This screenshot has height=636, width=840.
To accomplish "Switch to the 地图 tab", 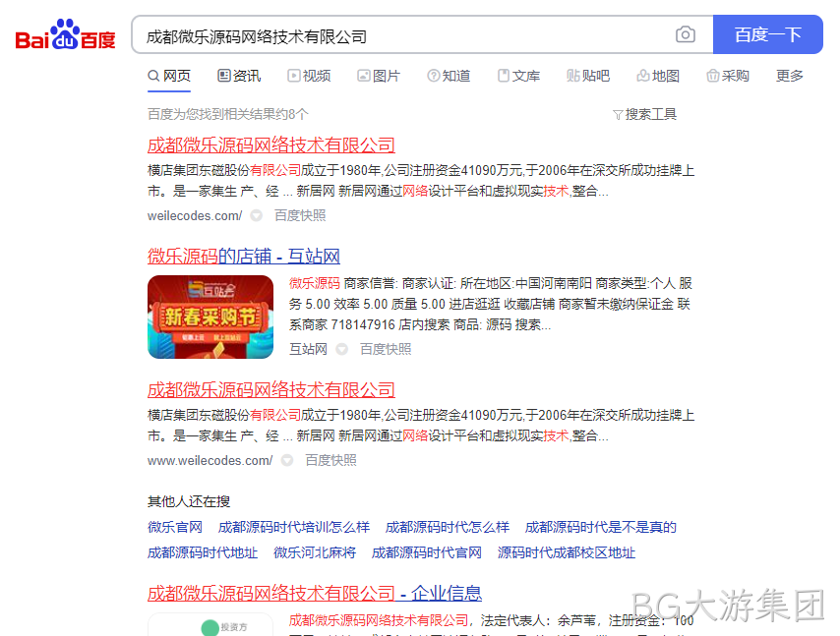I will [658, 76].
